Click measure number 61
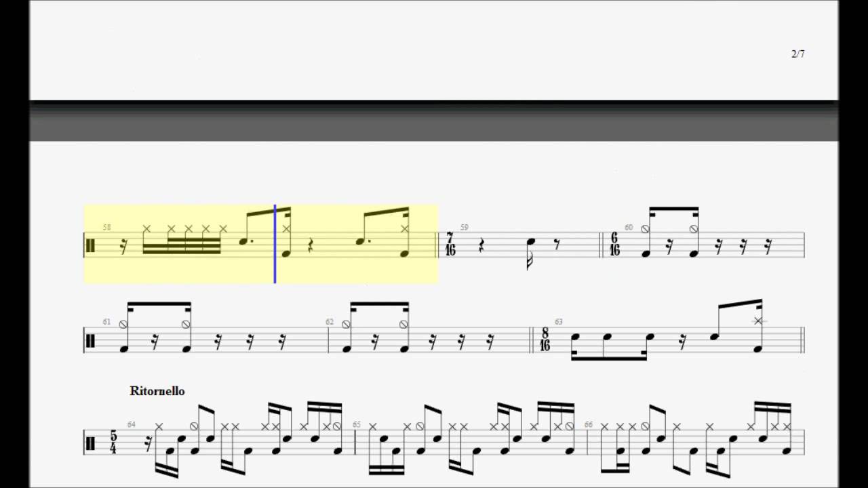Image resolution: width=868 pixels, height=488 pixels. pyautogui.click(x=106, y=322)
